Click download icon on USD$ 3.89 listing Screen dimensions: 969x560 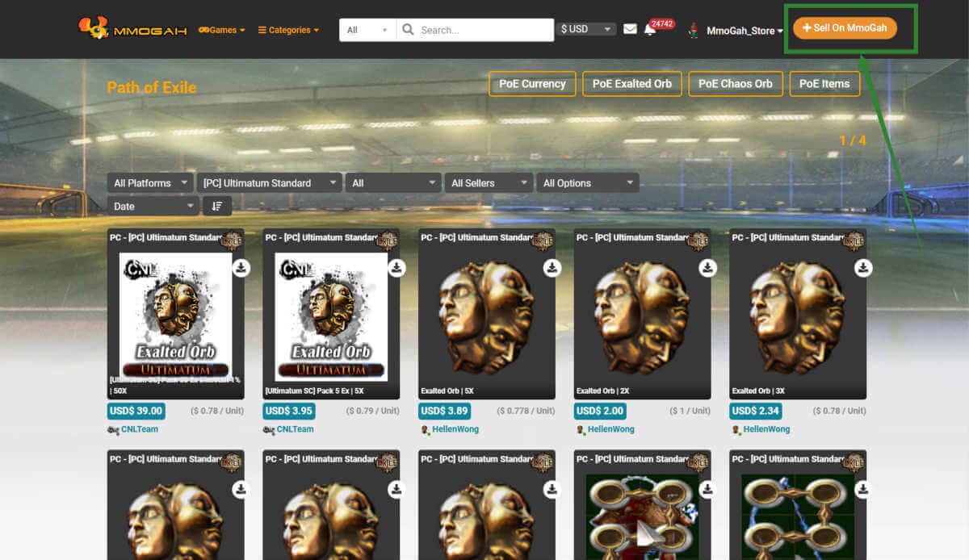tap(552, 268)
